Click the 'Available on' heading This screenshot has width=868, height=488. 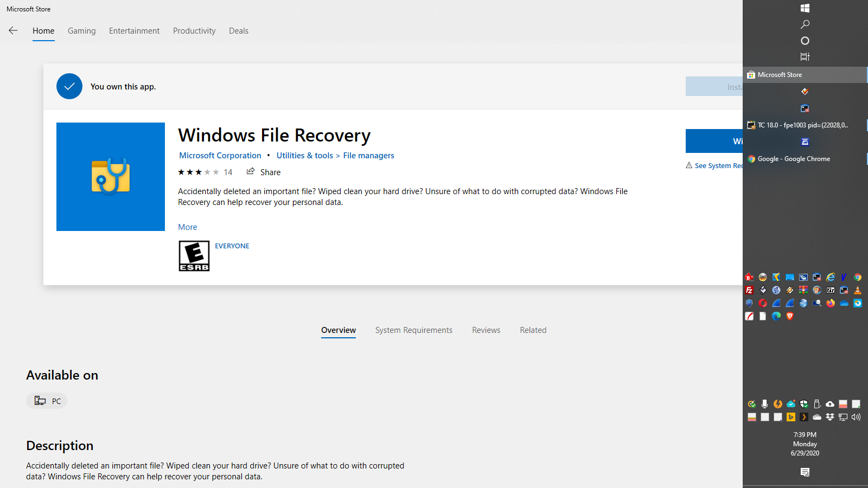coord(62,375)
